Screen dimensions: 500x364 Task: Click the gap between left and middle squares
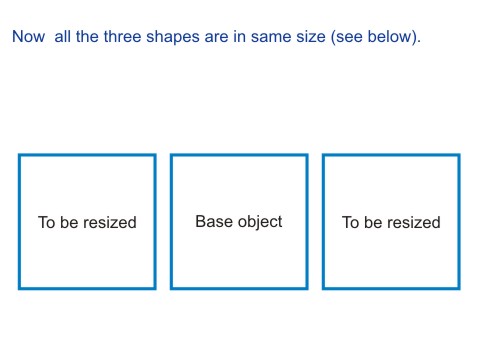point(163,222)
